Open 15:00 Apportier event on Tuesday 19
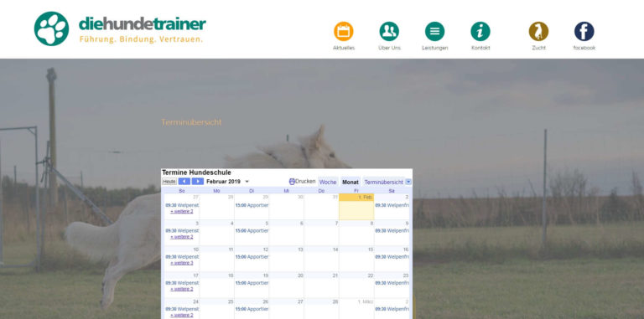 (x=252, y=283)
